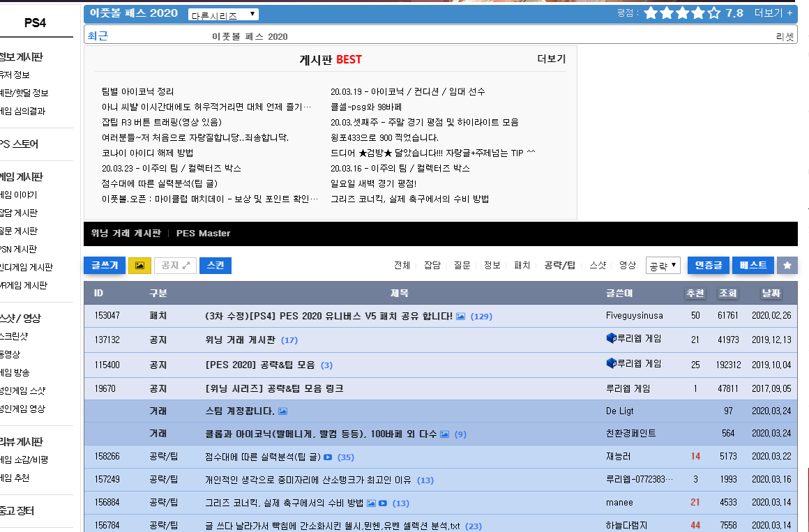This screenshot has width=809, height=532.
Task: Click the 더보기 + link in top bar
Action: pyautogui.click(x=773, y=13)
